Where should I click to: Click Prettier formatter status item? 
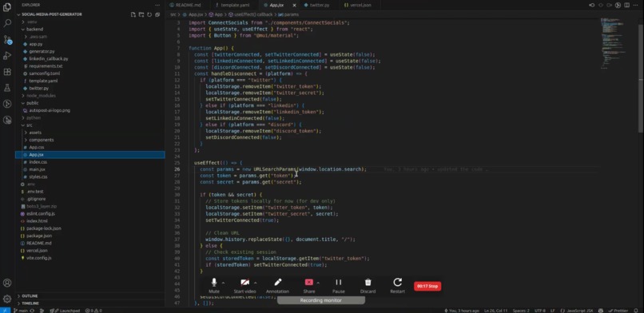click(x=618, y=311)
